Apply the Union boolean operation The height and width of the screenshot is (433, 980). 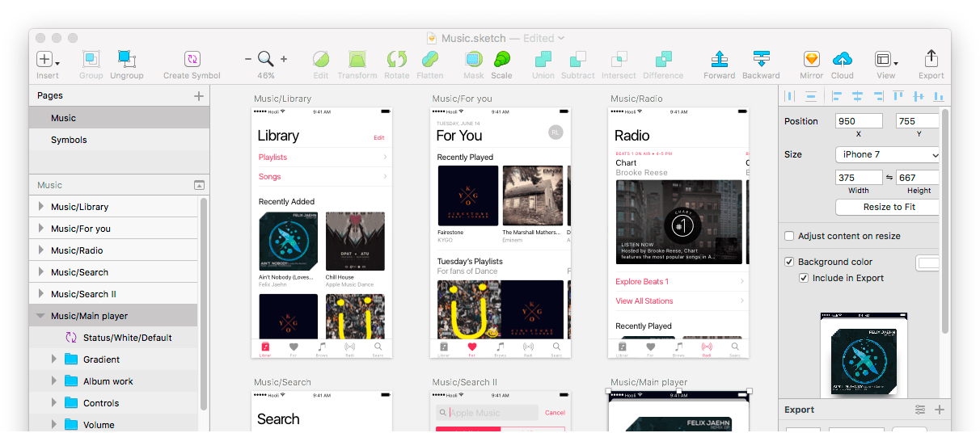point(543,59)
